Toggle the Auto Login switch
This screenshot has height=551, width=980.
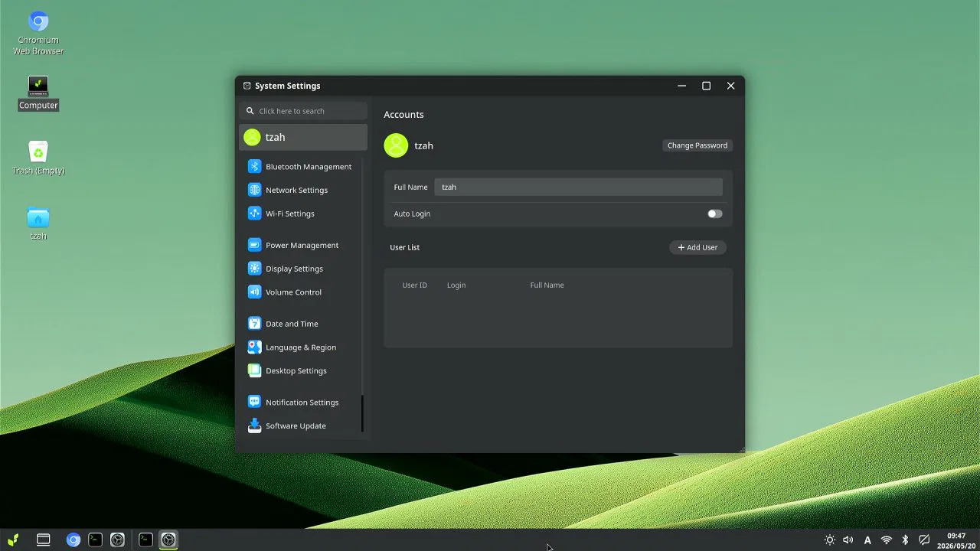click(714, 214)
